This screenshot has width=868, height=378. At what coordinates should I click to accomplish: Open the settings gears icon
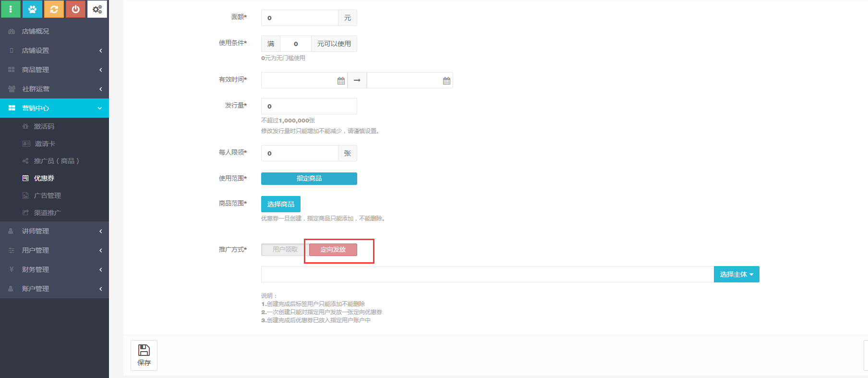97,9
